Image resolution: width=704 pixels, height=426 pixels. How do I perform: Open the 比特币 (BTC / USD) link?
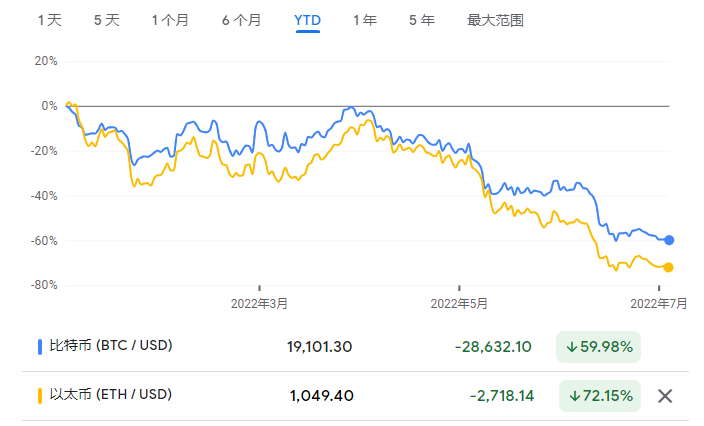[111, 346]
